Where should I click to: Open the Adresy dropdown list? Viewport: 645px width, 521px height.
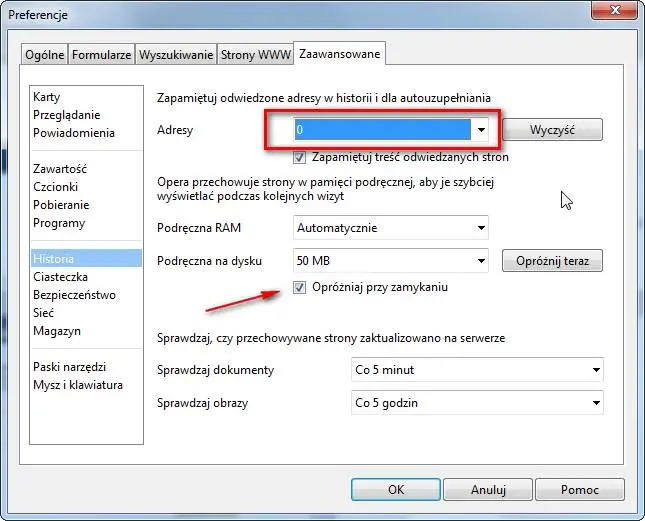tap(481, 130)
